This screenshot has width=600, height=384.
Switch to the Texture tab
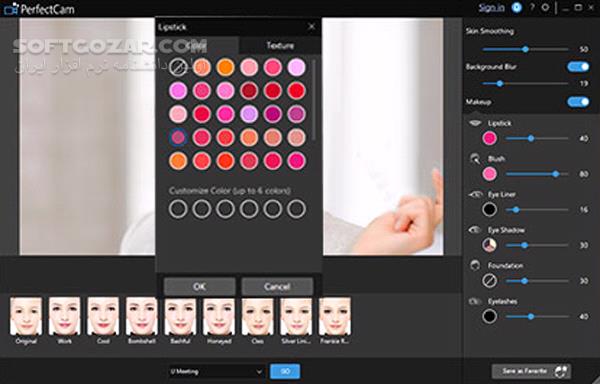coord(280,46)
